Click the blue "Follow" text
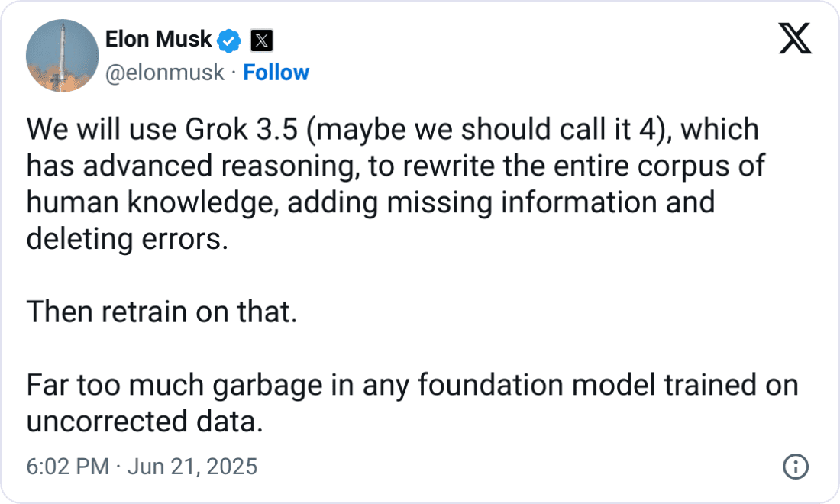Image resolution: width=840 pixels, height=504 pixels. click(276, 73)
